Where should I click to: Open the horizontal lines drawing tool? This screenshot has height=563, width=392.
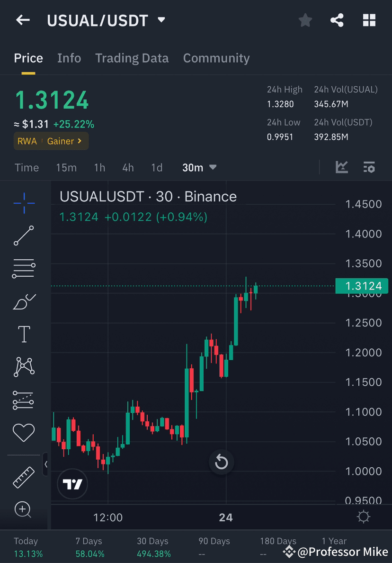24,268
